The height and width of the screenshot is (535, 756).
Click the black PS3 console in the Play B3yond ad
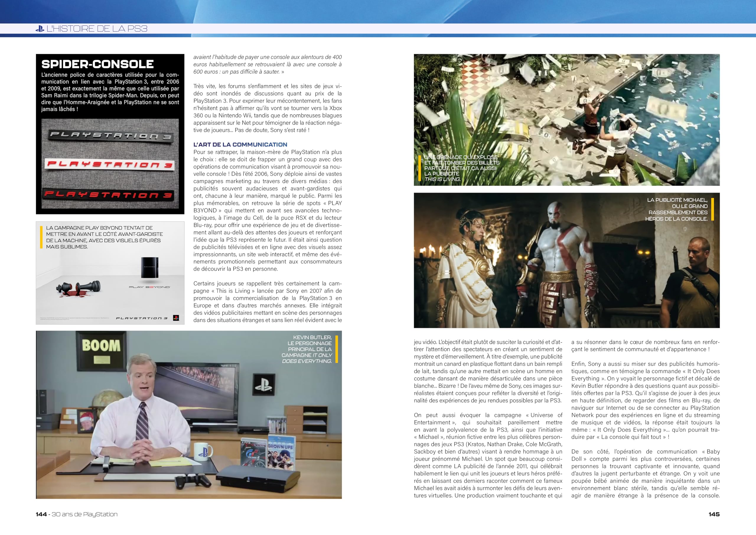(x=150, y=268)
